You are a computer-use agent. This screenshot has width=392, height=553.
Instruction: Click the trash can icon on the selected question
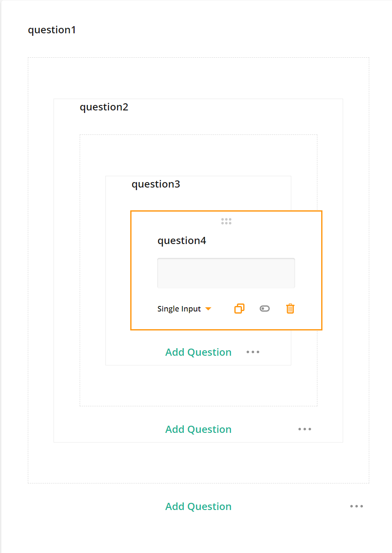[x=290, y=309]
